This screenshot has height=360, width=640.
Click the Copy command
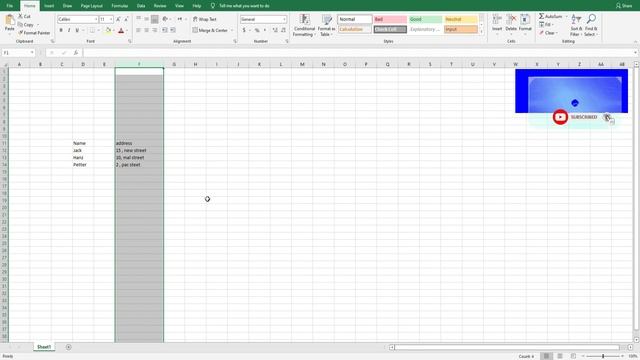(x=26, y=24)
